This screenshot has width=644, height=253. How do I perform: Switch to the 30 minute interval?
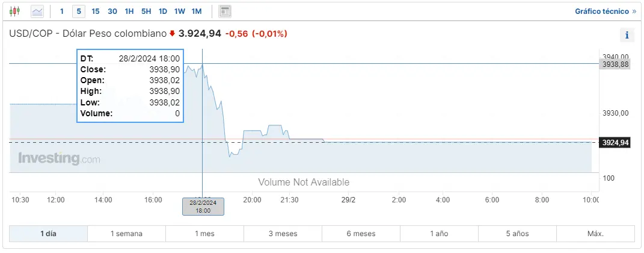[x=112, y=11]
